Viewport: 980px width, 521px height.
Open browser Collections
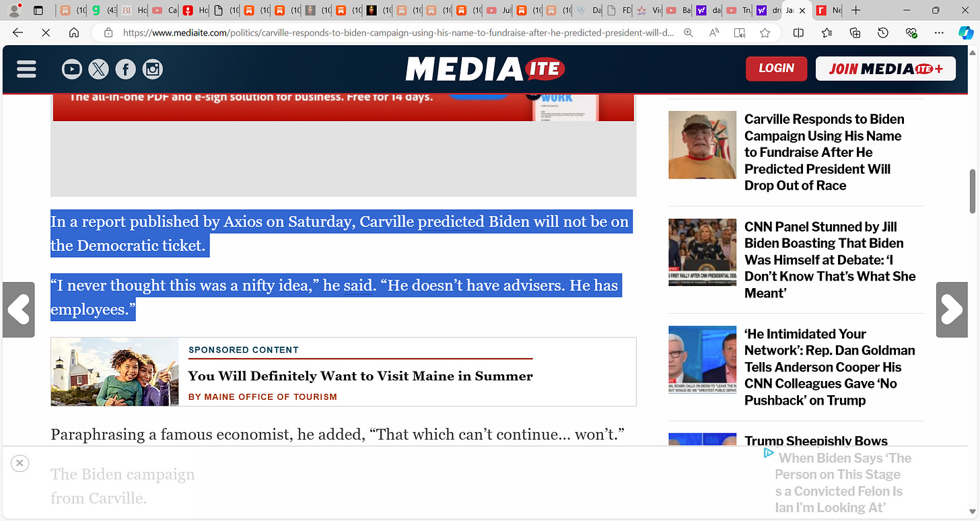tap(855, 32)
